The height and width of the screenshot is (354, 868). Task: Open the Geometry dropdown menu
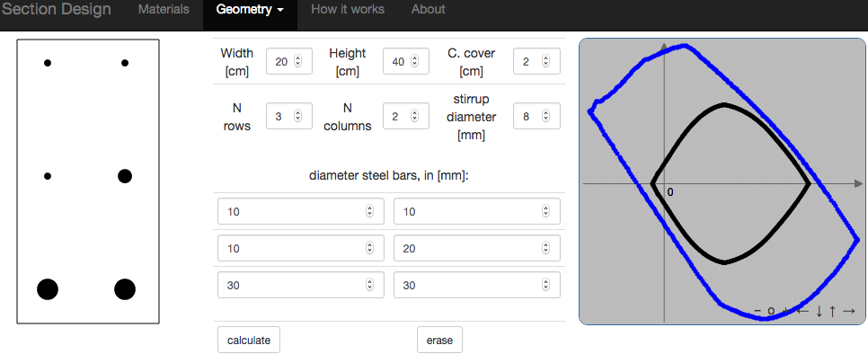[x=250, y=9]
